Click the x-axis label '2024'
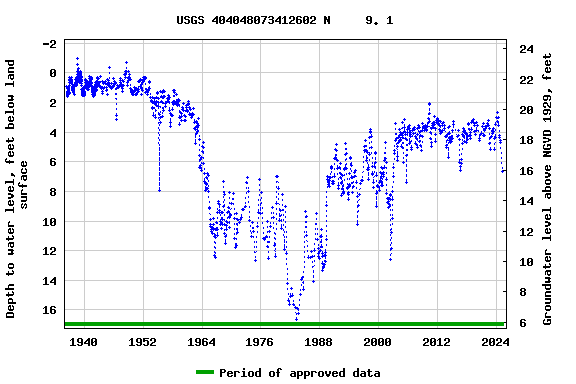This screenshot has height=384, width=576. (x=495, y=342)
